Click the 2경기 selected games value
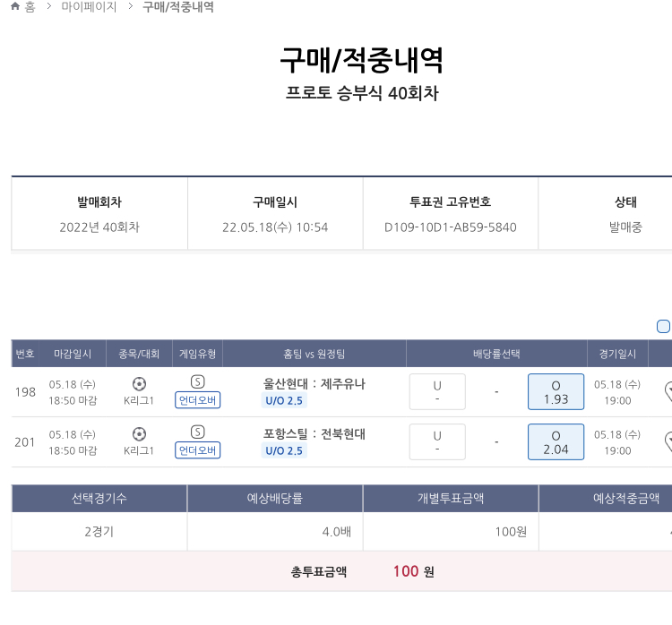 point(99,532)
